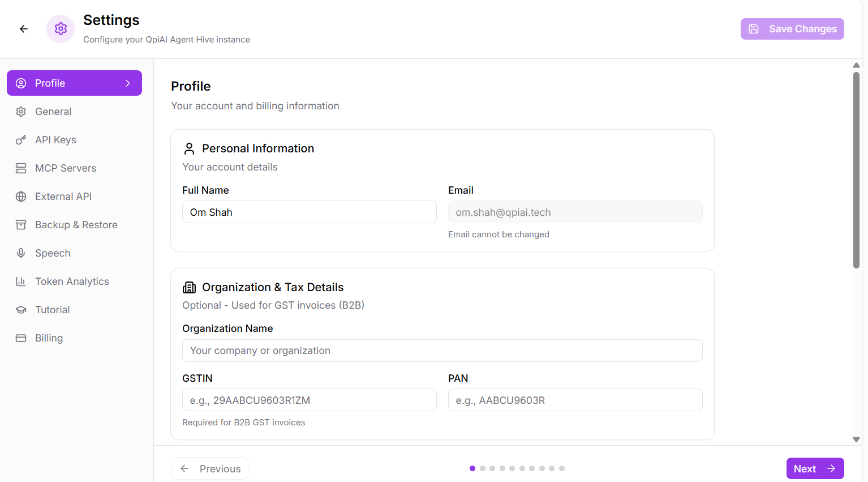The image size is (868, 482).
Task: Jump to the second pagination dot
Action: click(483, 468)
